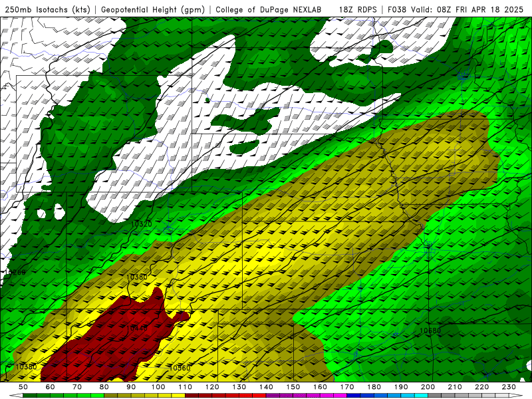This screenshot has width=532, height=399.
Task: Click the 140 value on the color scale
Action: (266, 387)
